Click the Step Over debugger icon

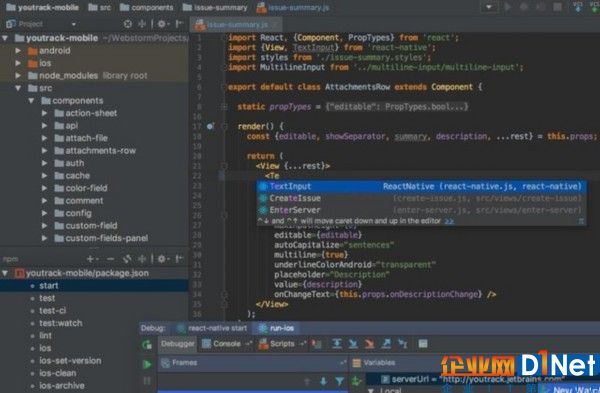337,344
